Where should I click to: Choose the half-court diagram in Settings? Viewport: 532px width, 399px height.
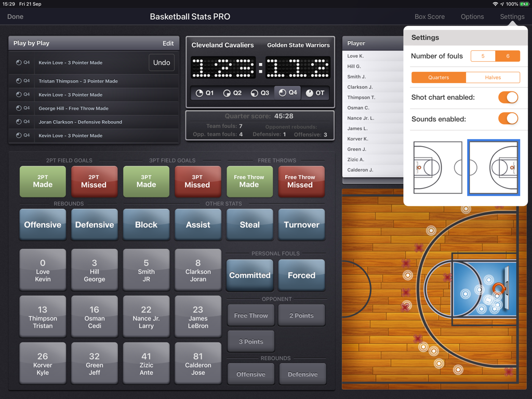493,168
